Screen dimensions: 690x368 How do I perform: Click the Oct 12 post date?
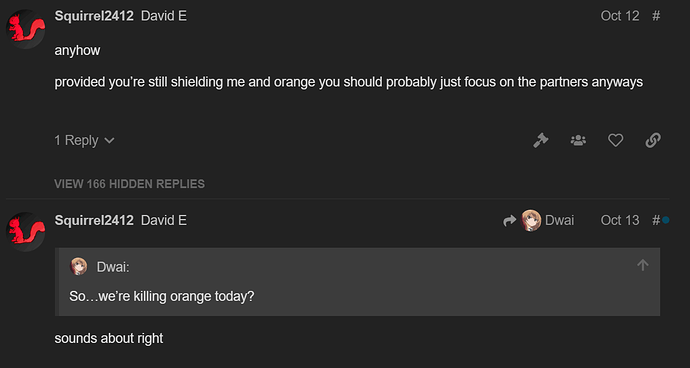[x=620, y=16]
